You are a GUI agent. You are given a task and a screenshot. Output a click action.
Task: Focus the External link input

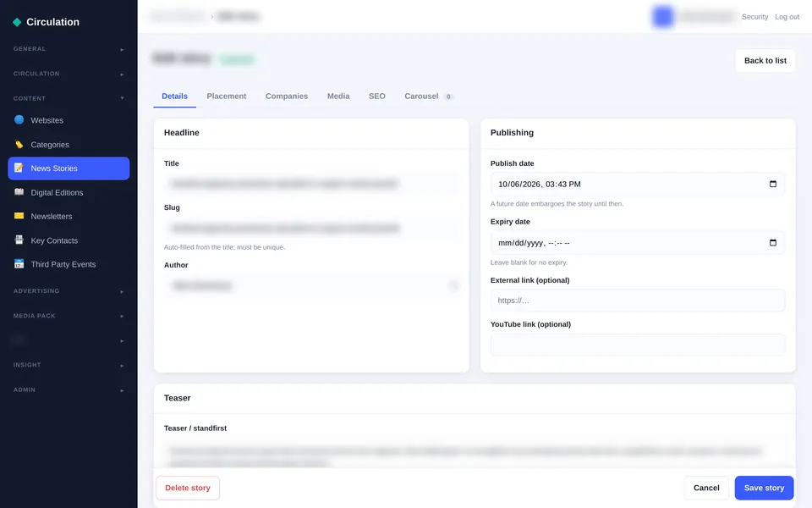pos(638,300)
